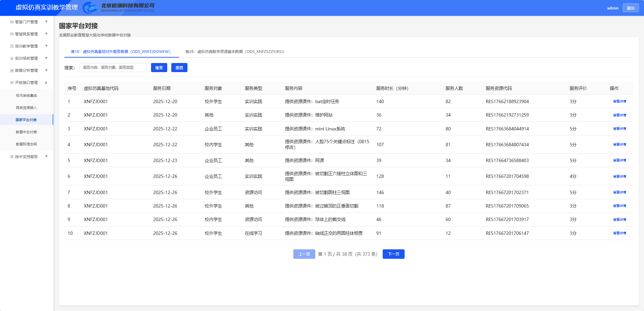Viewport: 644px width, 311px height.
Task: Click the blue 搜索 button
Action: [x=159, y=68]
